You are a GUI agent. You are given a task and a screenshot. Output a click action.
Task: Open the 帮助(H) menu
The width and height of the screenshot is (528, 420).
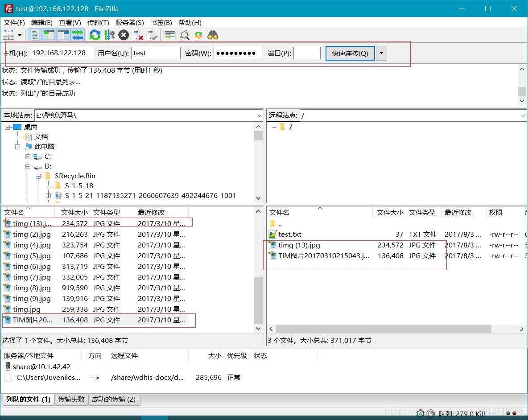click(190, 23)
